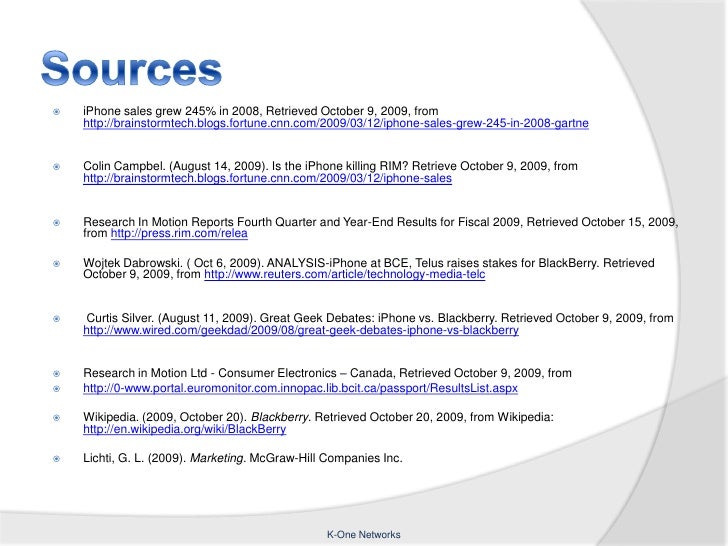This screenshot has width=728, height=546.
Task: Click the bullet beside 'Curtis Silver'
Action: 57,318
